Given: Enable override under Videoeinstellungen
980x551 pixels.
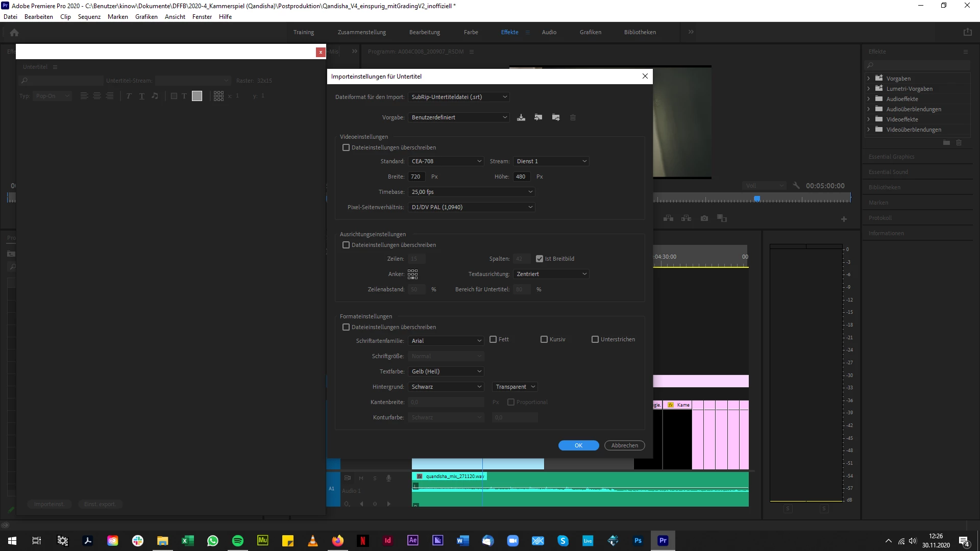Looking at the screenshot, I should 346,147.
